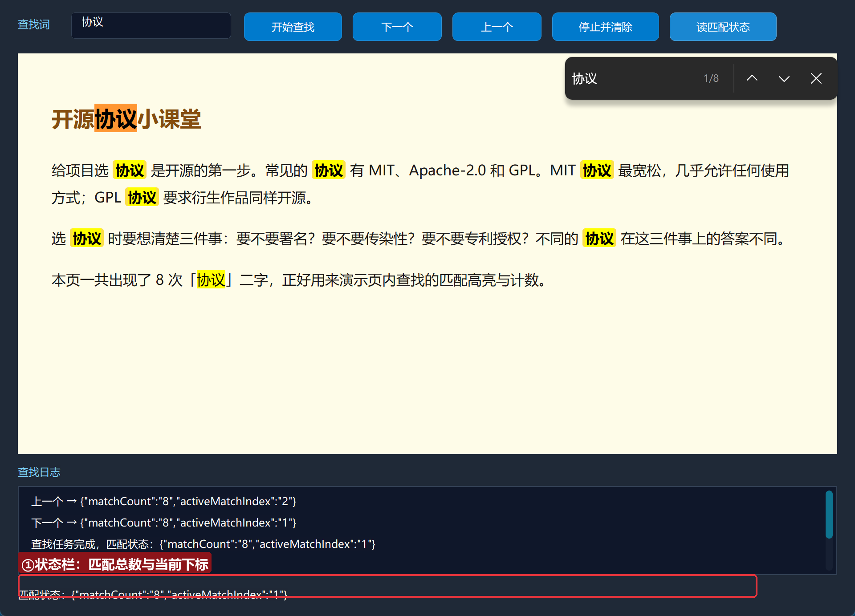
Task: Click highlighted 协议 before 时要想清楚三件事
Action: point(87,239)
